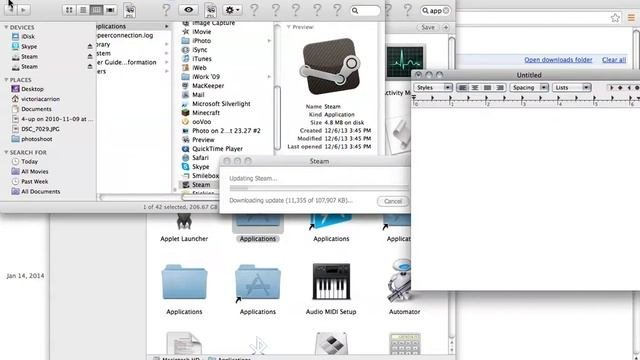Cancel the Steam update download
This screenshot has height=360, width=640.
click(x=393, y=201)
